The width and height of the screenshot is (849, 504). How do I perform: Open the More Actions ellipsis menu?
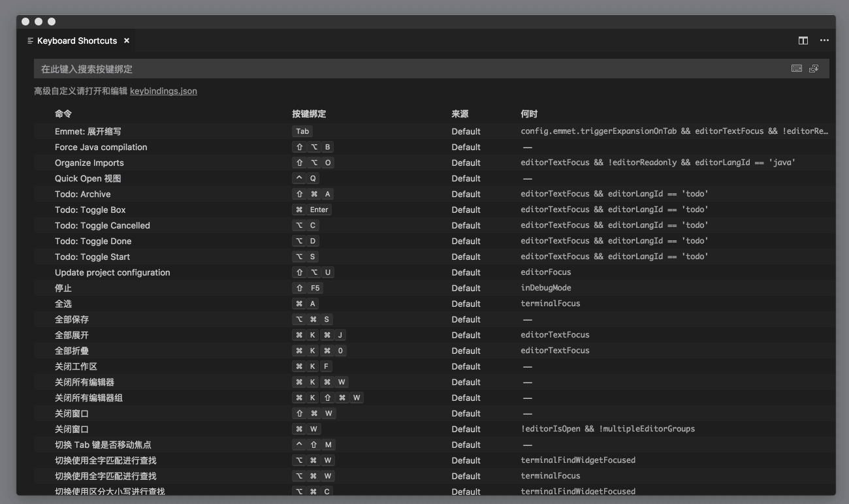click(824, 40)
